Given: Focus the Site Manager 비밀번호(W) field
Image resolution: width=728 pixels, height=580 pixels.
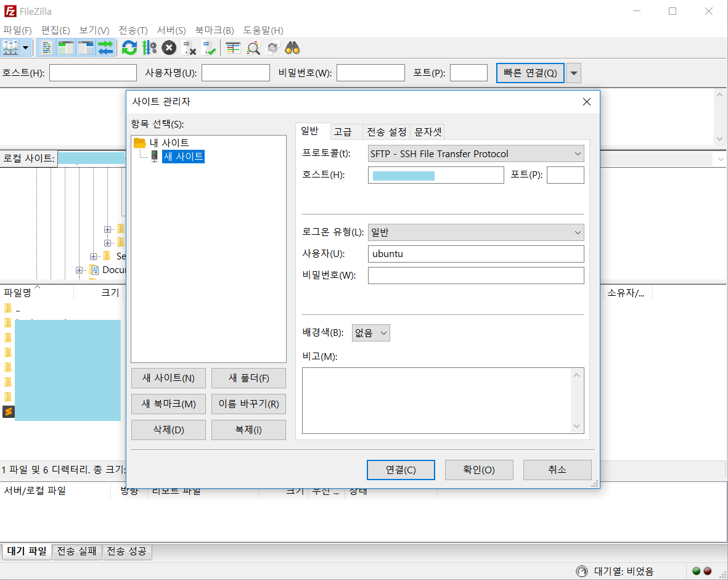Looking at the screenshot, I should 476,276.
